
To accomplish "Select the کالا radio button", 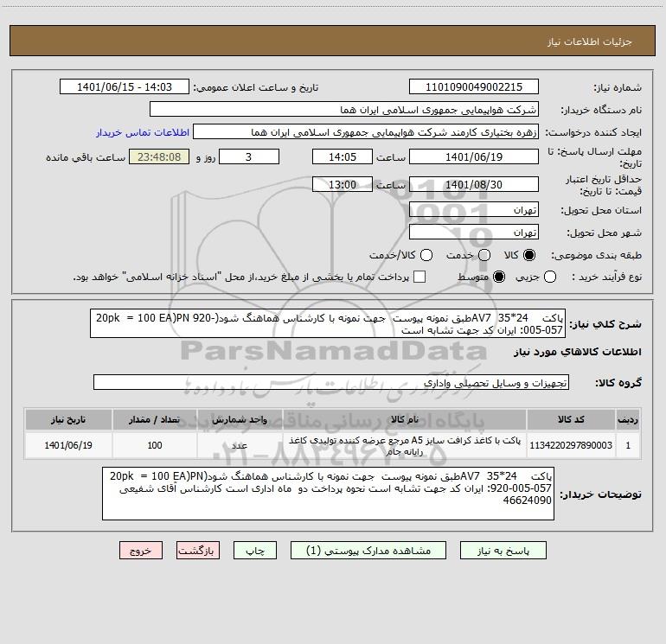I will click(529, 255).
